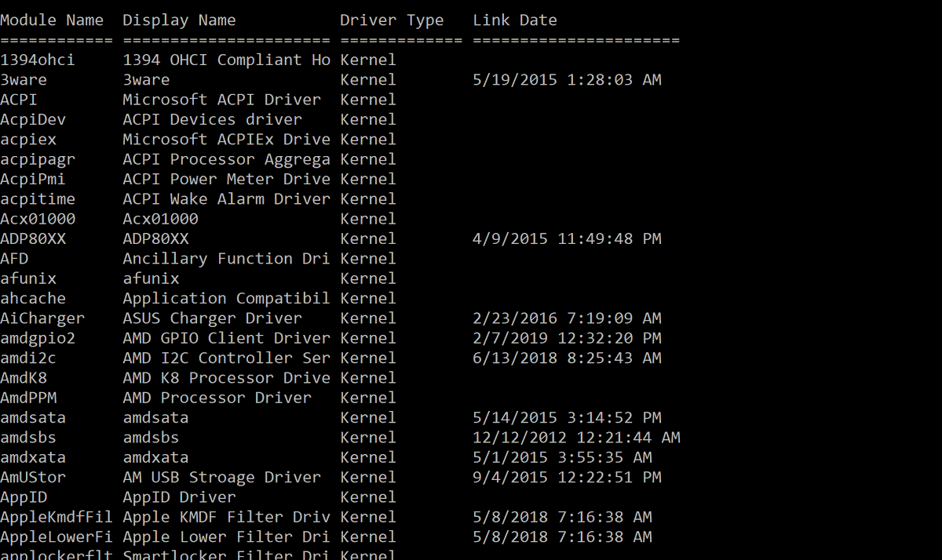Image resolution: width=942 pixels, height=560 pixels.
Task: Click module name 'acpipagr'
Action: pos(38,159)
